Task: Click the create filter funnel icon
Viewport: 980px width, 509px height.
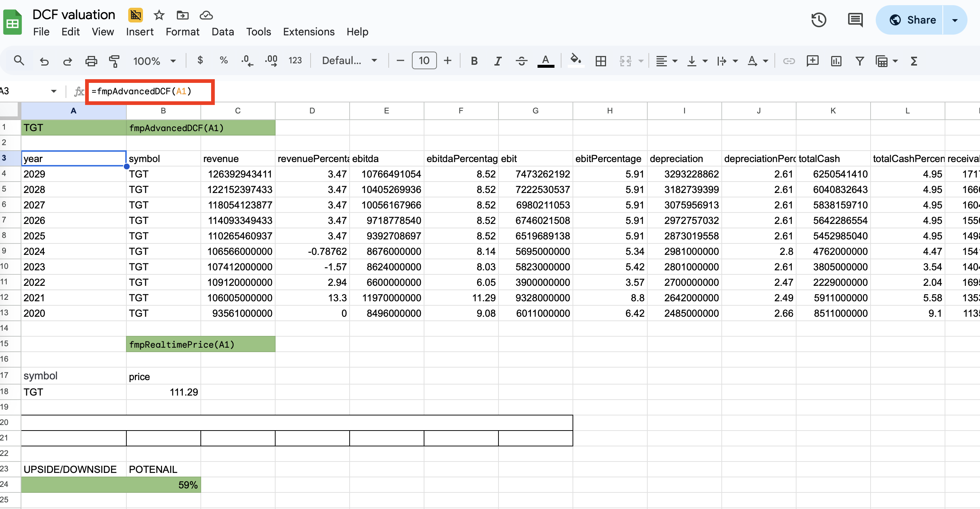Action: (x=860, y=61)
